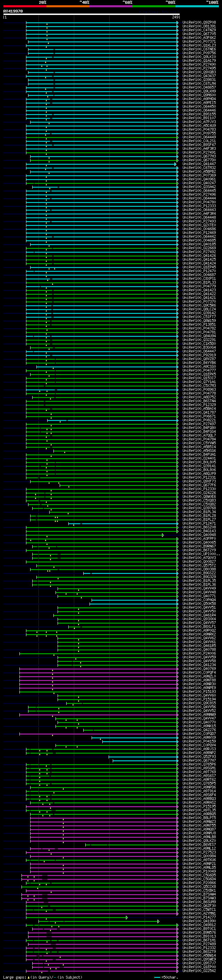Click the cyan alignment bar of UniRef100_Q9ZP08
The image size is (222, 980).
pos(102,23)
